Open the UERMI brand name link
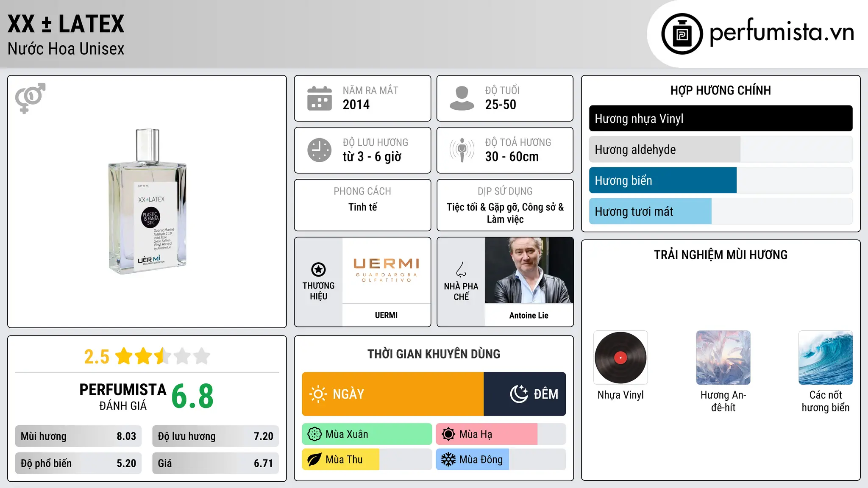The width and height of the screenshot is (868, 488). point(387,315)
